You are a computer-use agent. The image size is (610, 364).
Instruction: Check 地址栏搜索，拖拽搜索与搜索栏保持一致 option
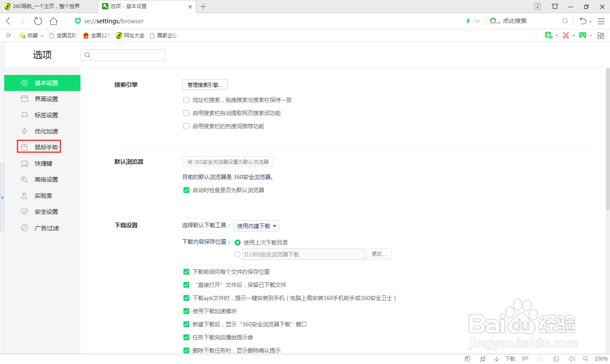[186, 100]
